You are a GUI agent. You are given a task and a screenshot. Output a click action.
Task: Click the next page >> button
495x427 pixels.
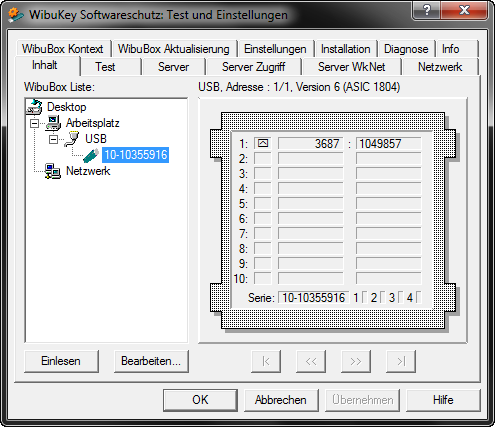coord(356,361)
